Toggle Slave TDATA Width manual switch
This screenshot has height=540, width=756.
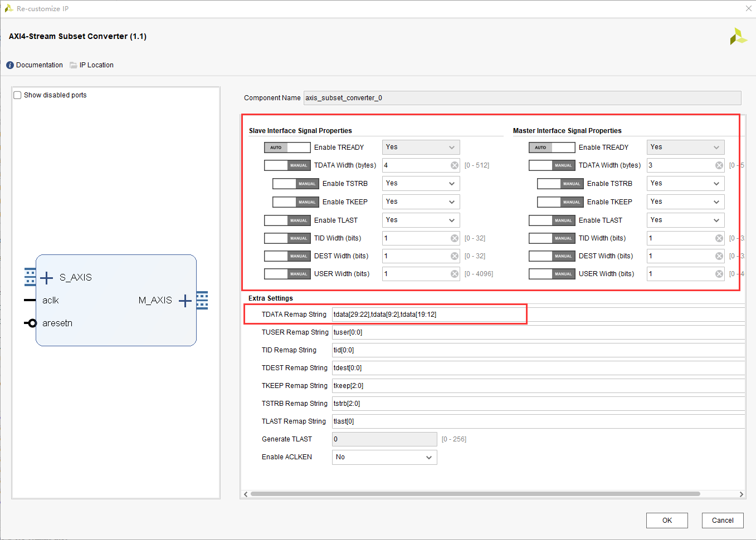287,165
